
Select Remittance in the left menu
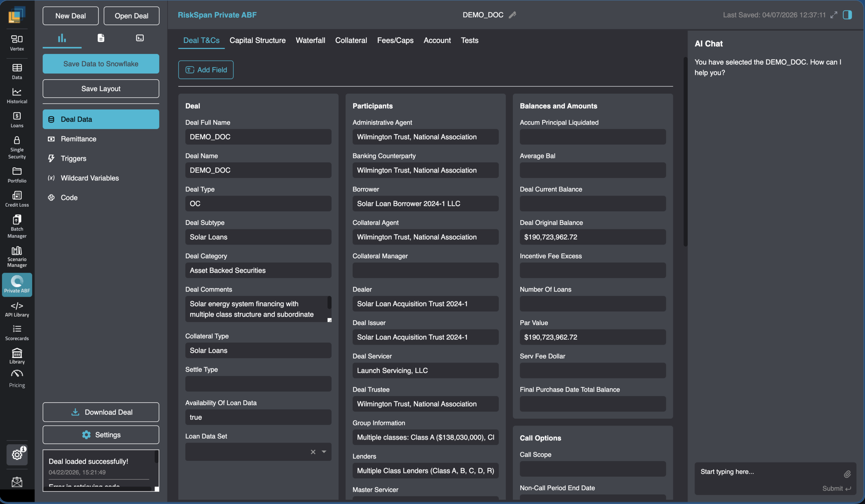pyautogui.click(x=101, y=139)
